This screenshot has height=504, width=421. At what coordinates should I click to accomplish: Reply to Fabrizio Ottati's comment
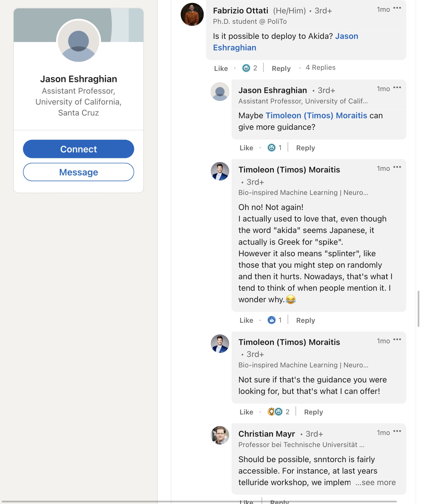281,68
